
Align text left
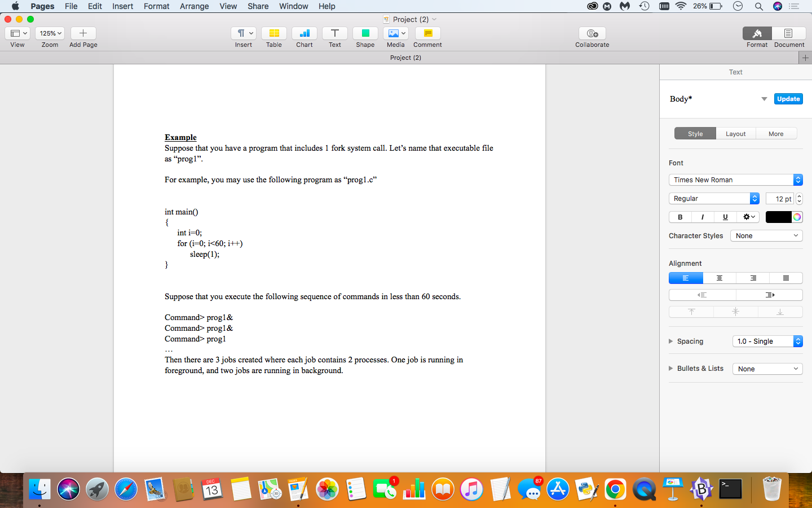(686, 278)
